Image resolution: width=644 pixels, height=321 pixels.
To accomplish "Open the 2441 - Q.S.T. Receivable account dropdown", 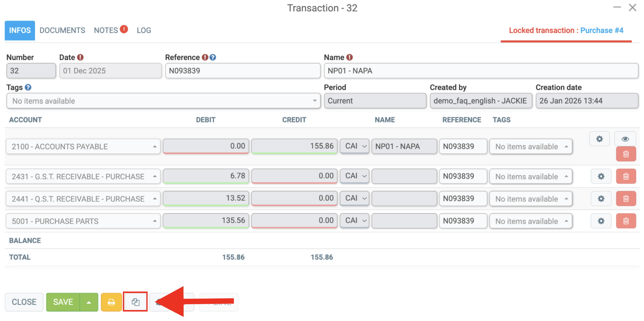I will [83, 198].
